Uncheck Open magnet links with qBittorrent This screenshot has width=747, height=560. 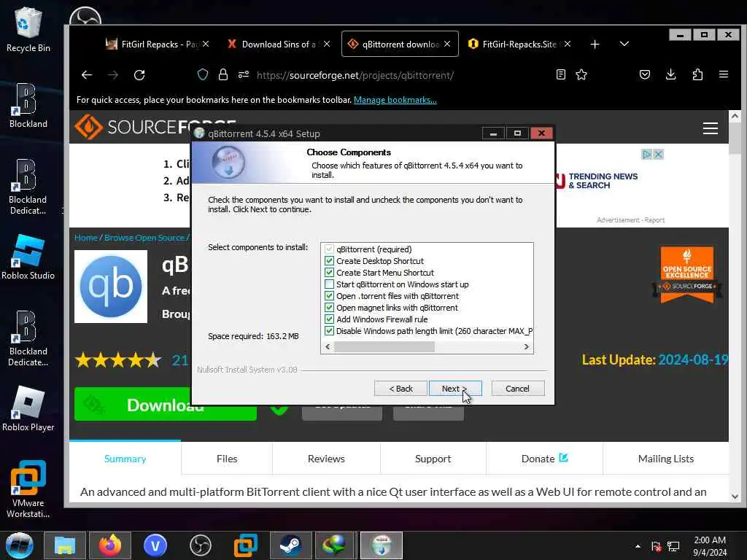point(329,308)
